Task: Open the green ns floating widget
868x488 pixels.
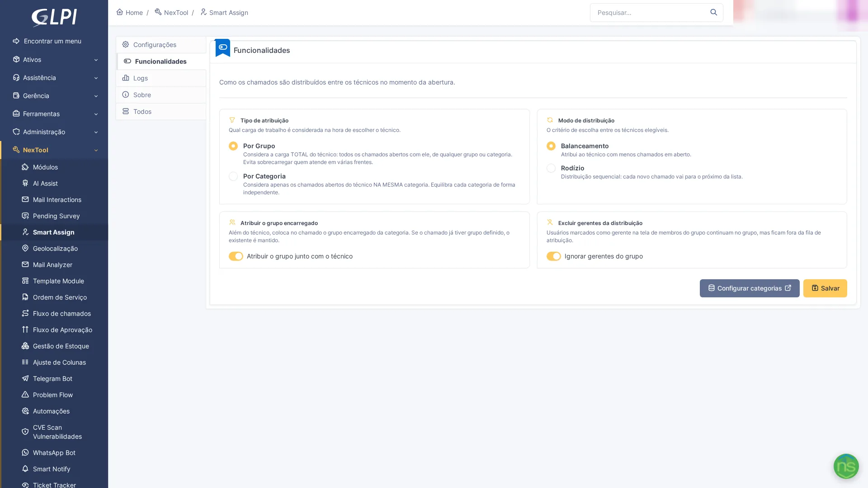Action: (846, 466)
